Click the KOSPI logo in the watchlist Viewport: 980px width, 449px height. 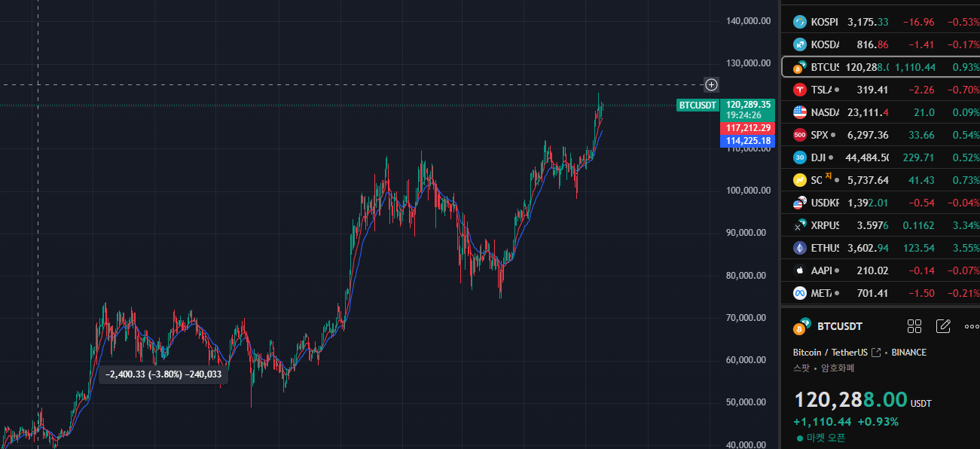799,22
